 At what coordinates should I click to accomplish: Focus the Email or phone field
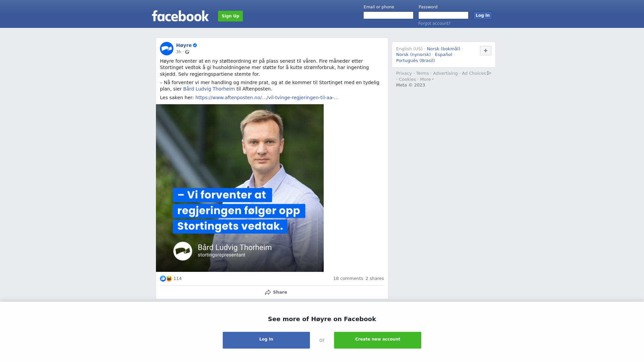388,15
